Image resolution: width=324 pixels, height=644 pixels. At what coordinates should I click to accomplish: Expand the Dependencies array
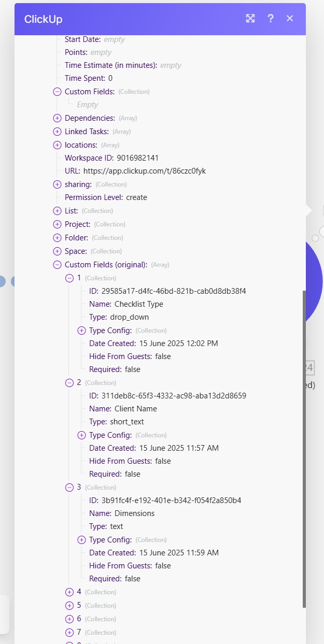click(57, 118)
